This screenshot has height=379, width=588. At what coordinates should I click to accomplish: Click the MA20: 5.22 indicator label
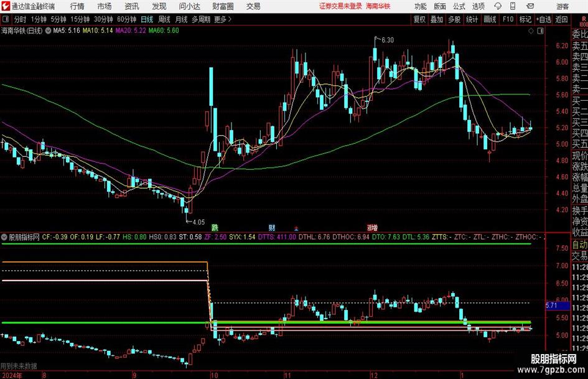(131, 30)
